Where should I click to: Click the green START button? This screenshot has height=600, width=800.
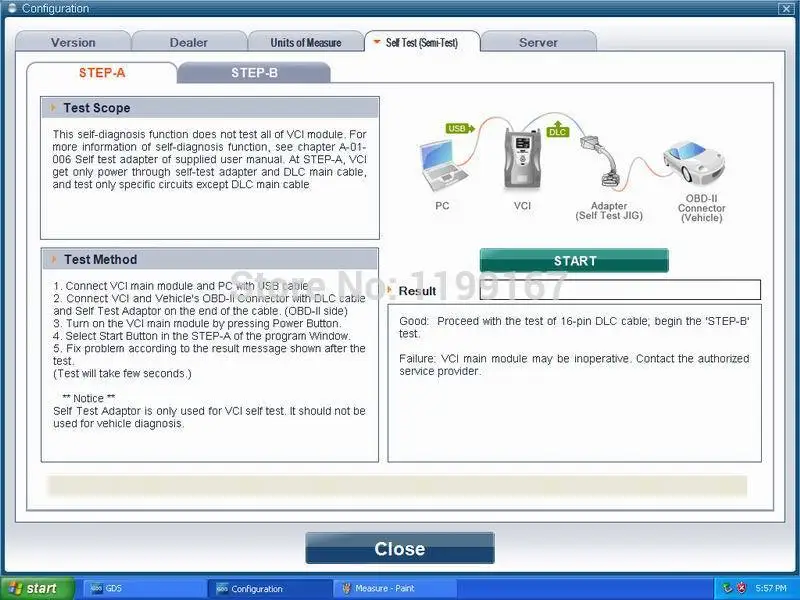click(574, 260)
